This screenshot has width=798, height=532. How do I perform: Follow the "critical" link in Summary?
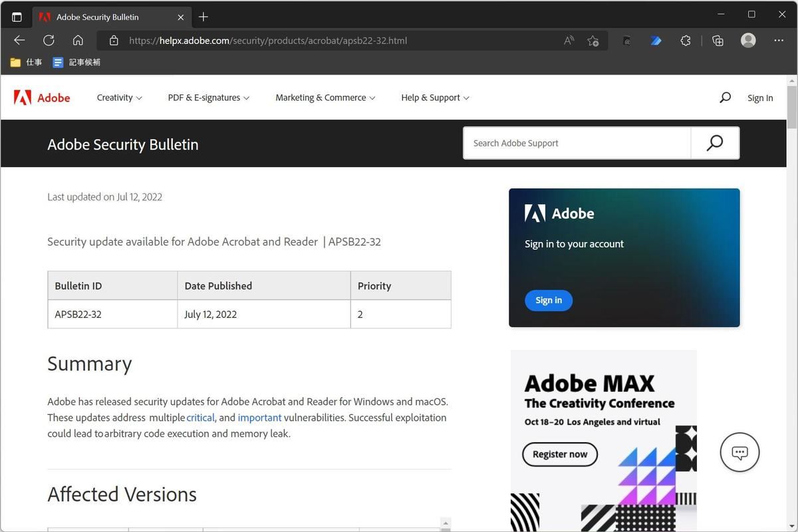tap(200, 418)
